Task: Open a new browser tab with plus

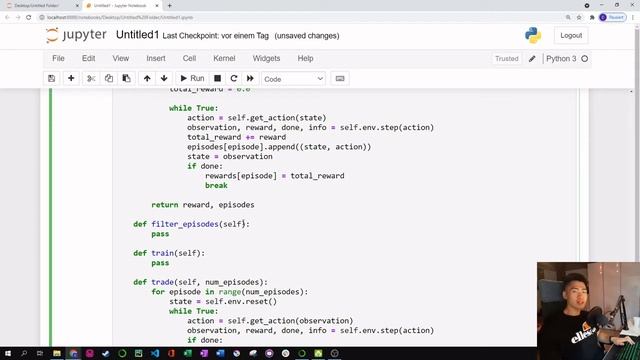Action: click(x=169, y=6)
